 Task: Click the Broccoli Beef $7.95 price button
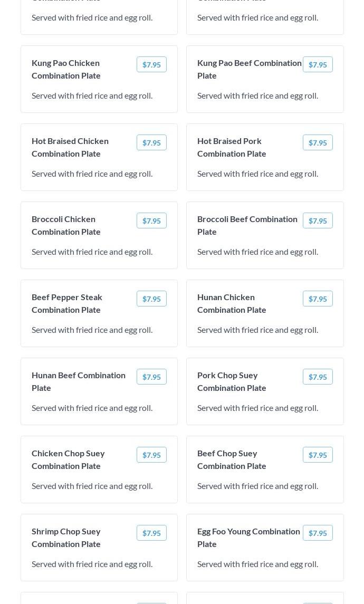coord(318,220)
